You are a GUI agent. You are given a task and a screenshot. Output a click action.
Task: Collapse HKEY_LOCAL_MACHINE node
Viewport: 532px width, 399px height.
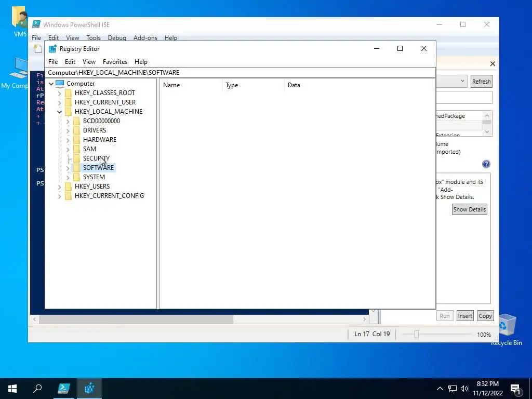click(x=60, y=112)
